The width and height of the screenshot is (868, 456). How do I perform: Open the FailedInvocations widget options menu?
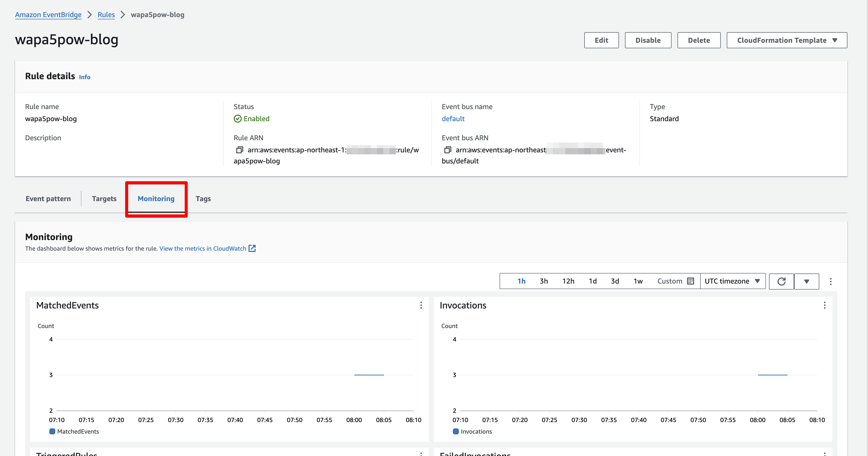[x=825, y=454]
